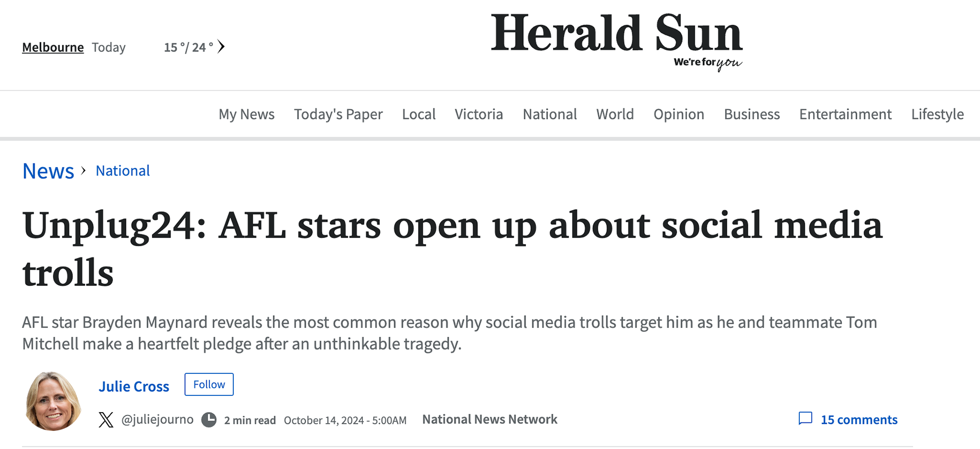Click the Herald Sun logo

616,39
